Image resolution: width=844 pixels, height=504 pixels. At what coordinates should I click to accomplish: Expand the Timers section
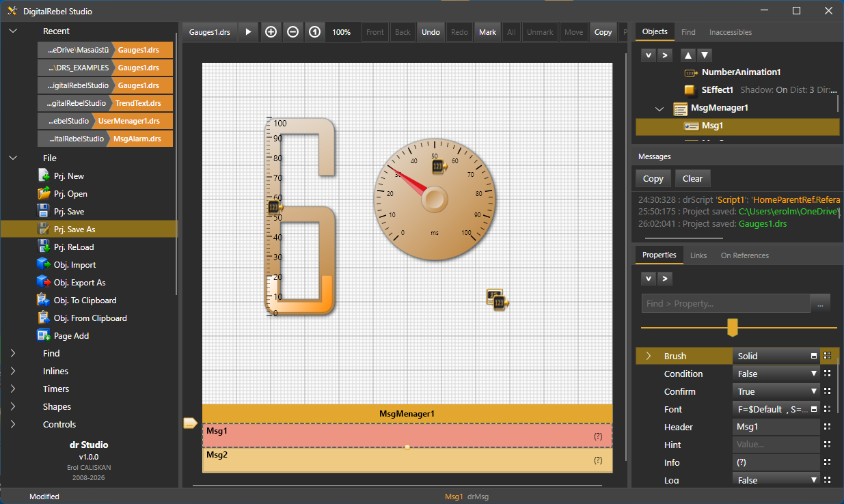coord(13,389)
